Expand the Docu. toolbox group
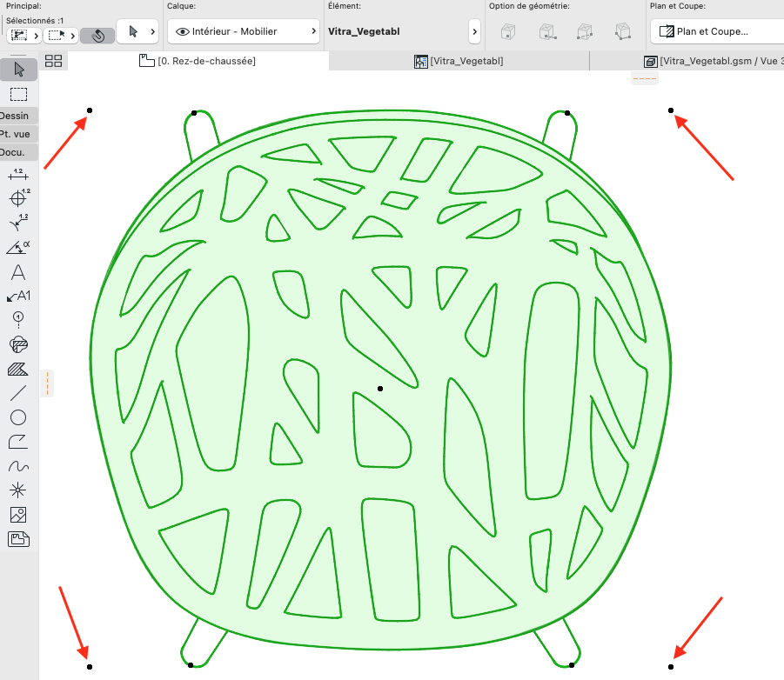 pos(18,152)
